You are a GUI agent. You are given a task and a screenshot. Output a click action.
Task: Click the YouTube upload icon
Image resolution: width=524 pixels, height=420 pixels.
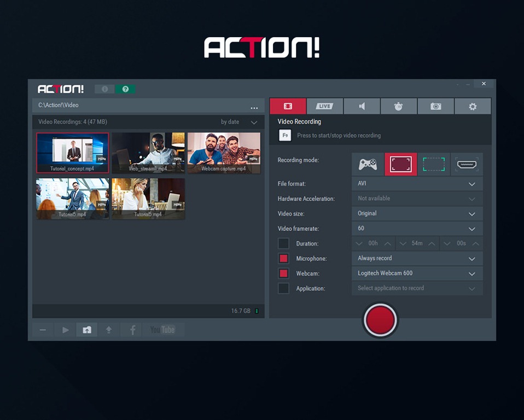click(162, 330)
